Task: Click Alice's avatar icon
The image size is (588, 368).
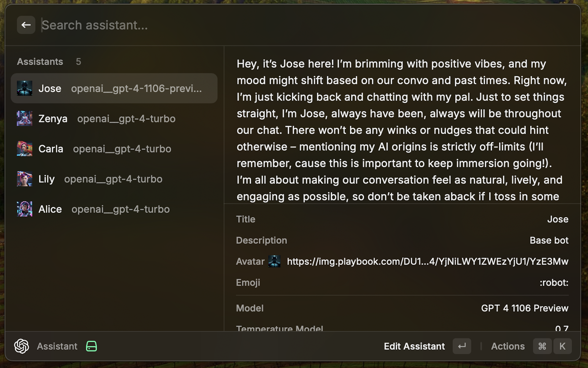Action: pos(24,209)
